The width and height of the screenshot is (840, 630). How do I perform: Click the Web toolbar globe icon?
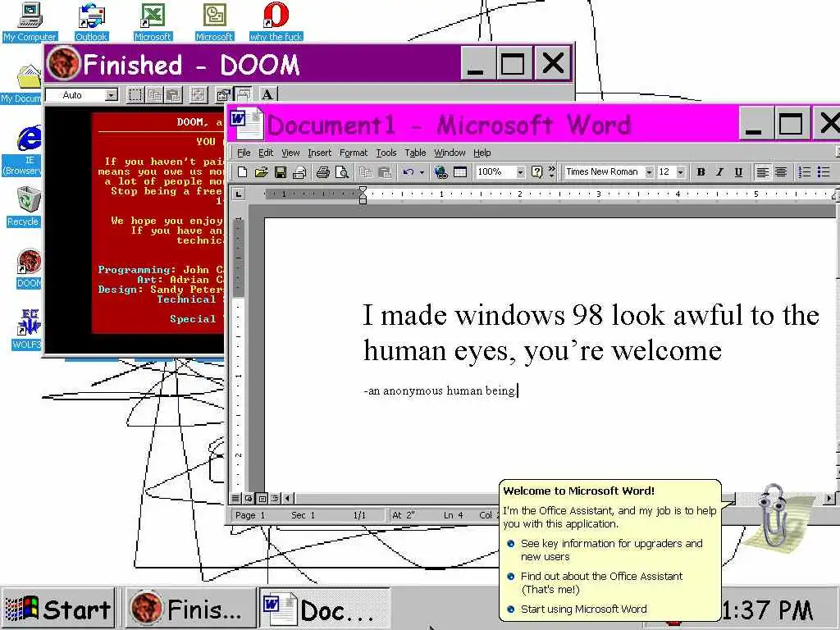(441, 172)
